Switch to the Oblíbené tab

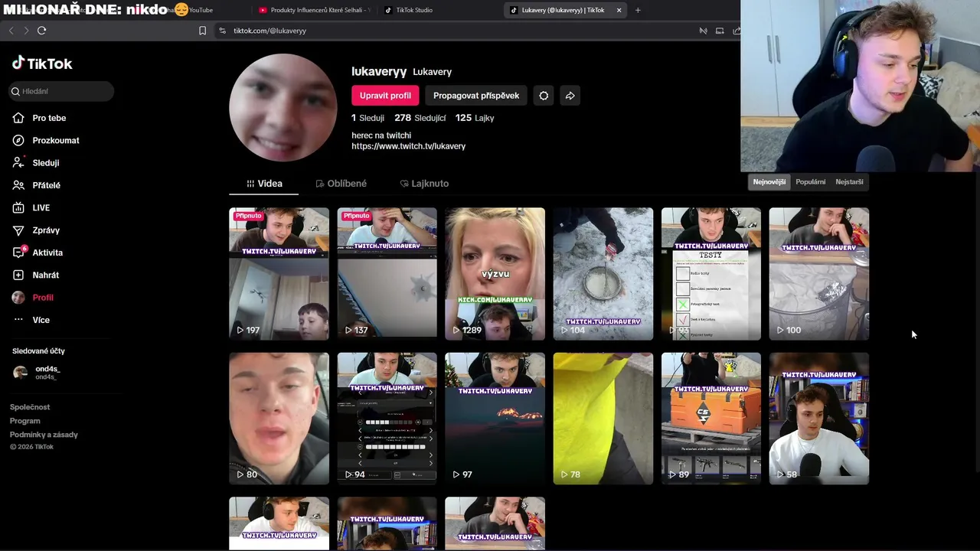pyautogui.click(x=341, y=184)
